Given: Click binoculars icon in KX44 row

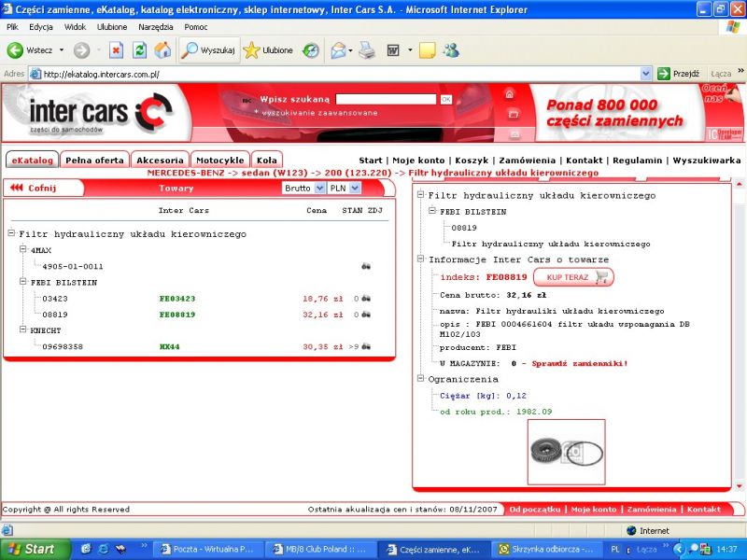Looking at the screenshot, I should coord(366,346).
